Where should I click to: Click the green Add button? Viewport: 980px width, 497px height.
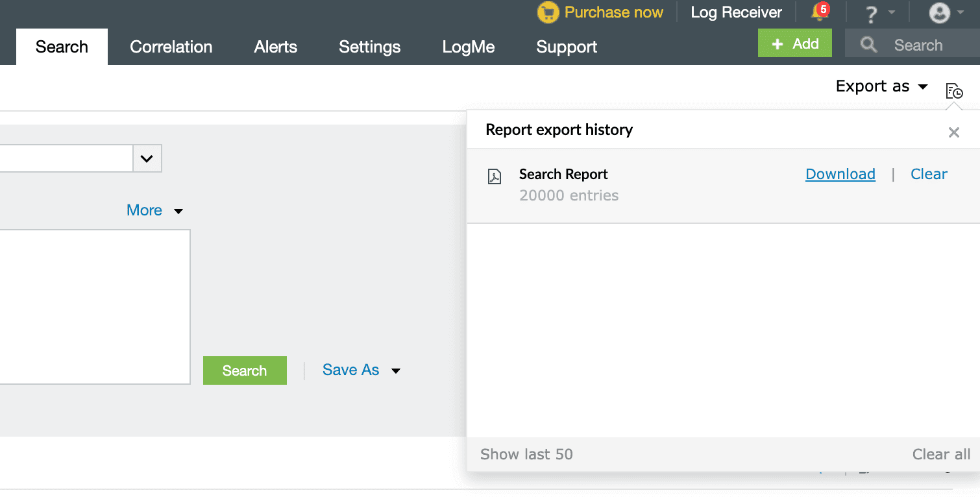point(794,43)
